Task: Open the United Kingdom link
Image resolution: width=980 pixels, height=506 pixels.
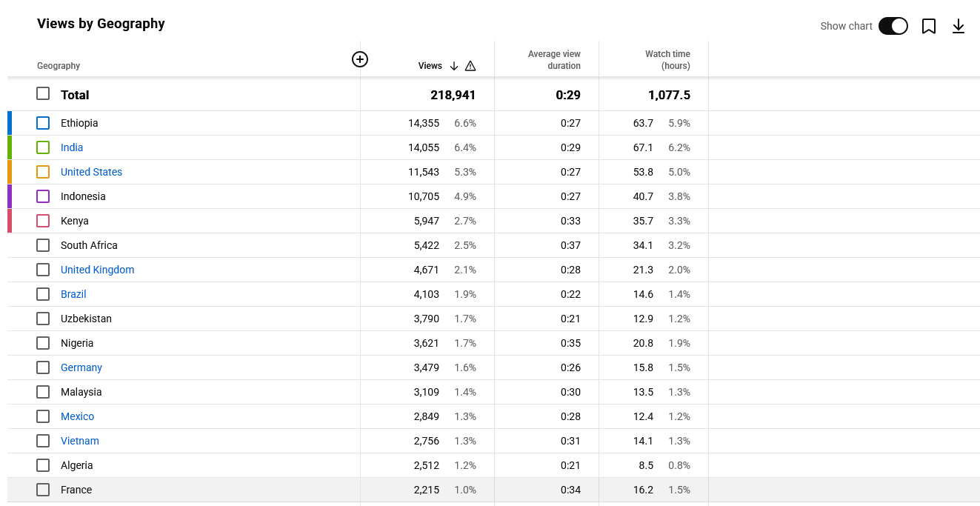Action: coord(97,270)
